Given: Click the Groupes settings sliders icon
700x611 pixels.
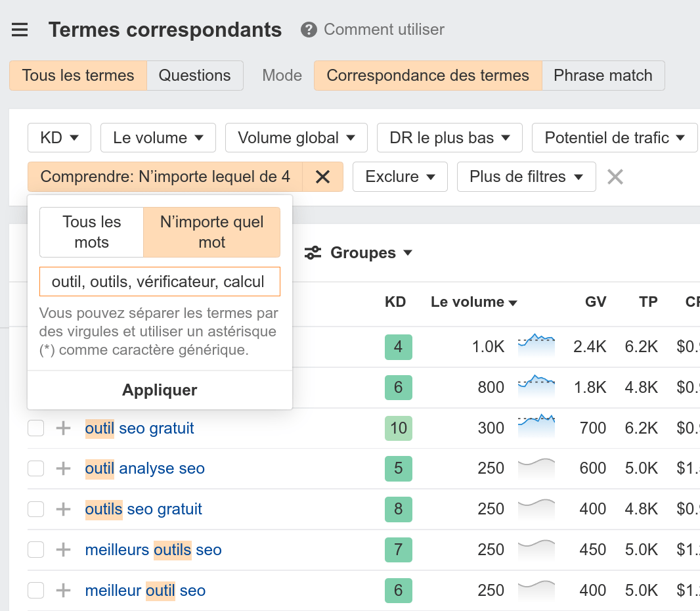Looking at the screenshot, I should tap(312, 252).
